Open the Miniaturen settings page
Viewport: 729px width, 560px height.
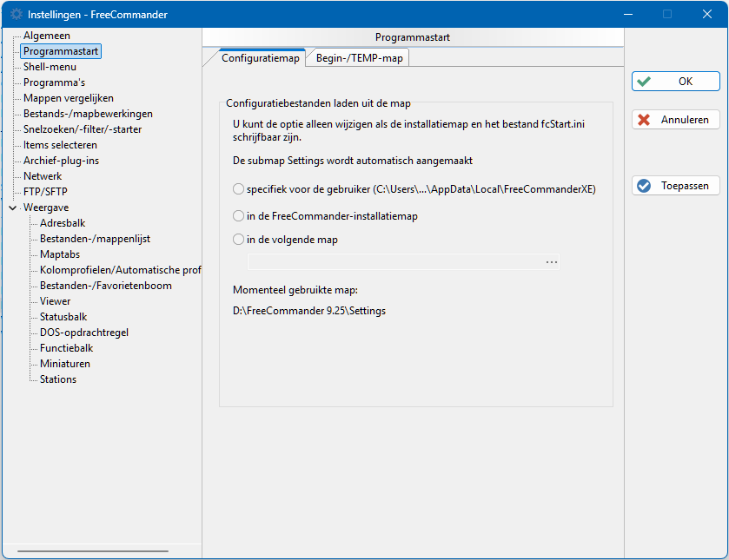(65, 364)
